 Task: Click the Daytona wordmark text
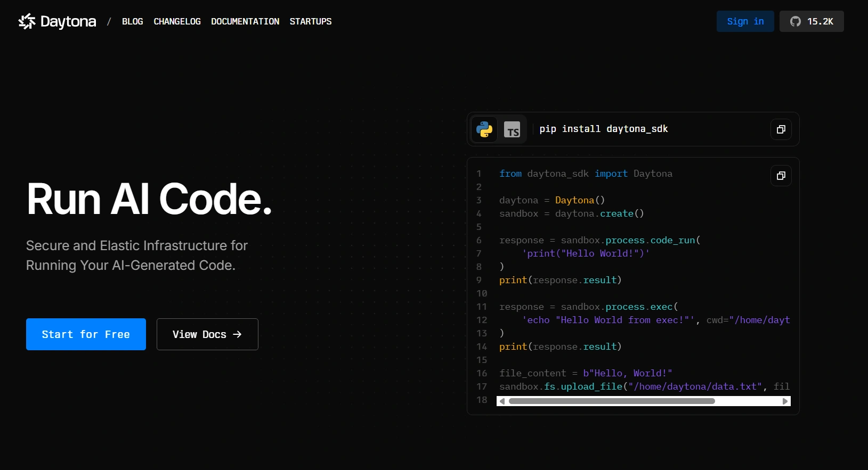coord(68,21)
